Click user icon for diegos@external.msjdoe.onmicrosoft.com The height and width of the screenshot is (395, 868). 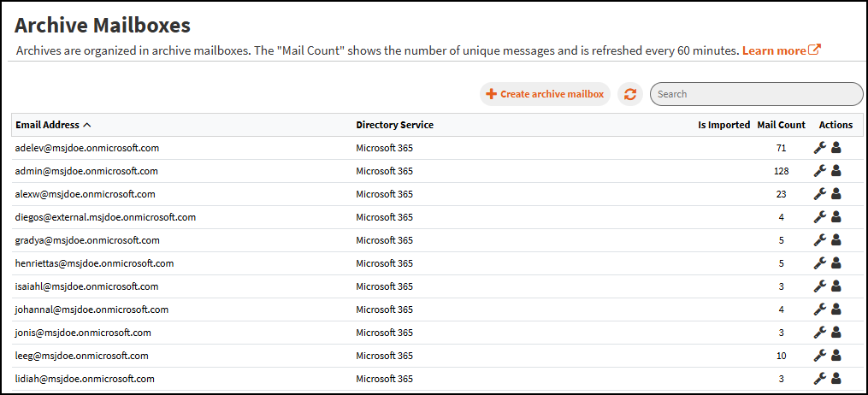tap(836, 217)
